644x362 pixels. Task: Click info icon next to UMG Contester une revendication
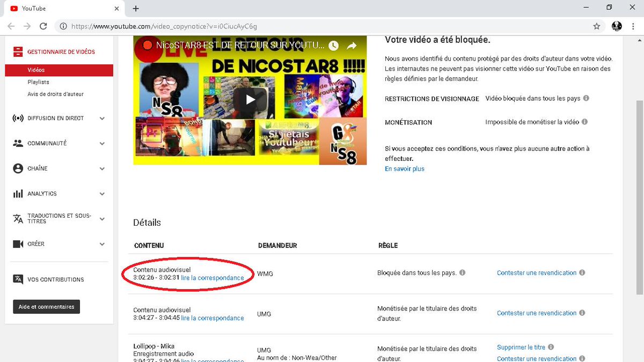click(x=582, y=313)
